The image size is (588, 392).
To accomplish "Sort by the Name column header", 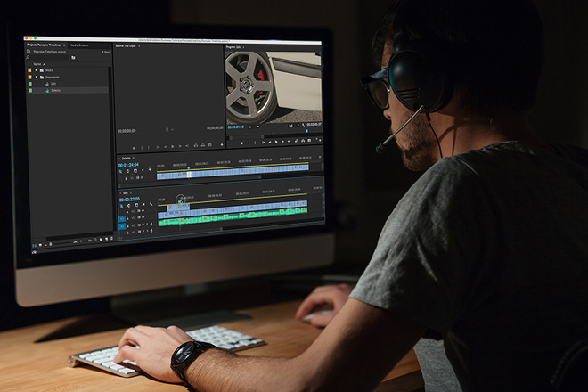I will [37, 64].
